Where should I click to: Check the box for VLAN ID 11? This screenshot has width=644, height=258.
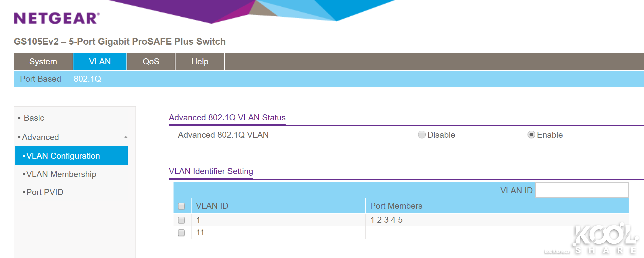[x=182, y=233]
